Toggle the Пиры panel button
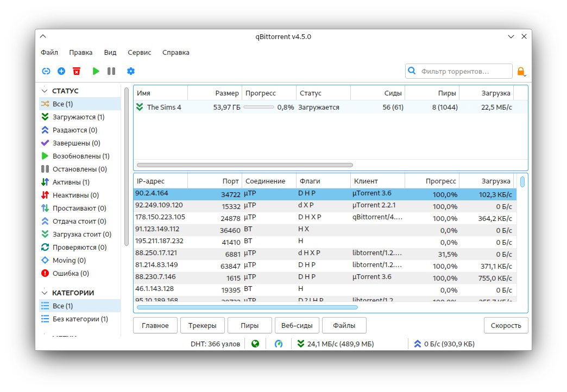 pyautogui.click(x=249, y=326)
